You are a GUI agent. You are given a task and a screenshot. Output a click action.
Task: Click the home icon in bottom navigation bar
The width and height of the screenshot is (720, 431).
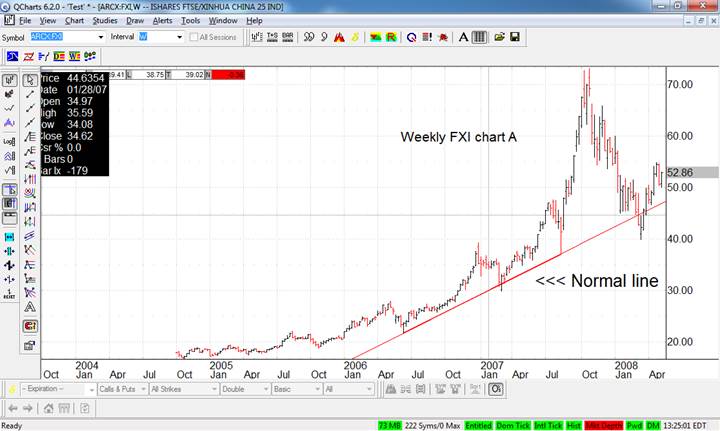pyautogui.click(x=48, y=408)
